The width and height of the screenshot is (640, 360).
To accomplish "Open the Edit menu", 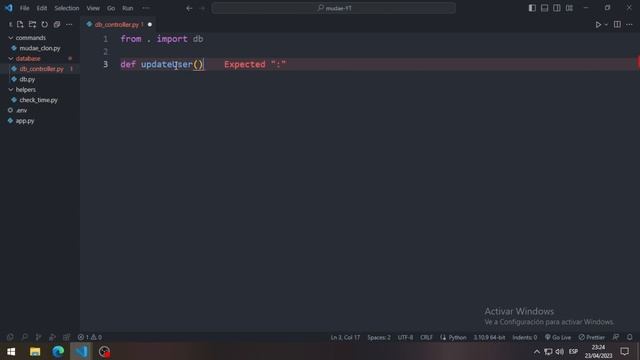I will [42, 8].
